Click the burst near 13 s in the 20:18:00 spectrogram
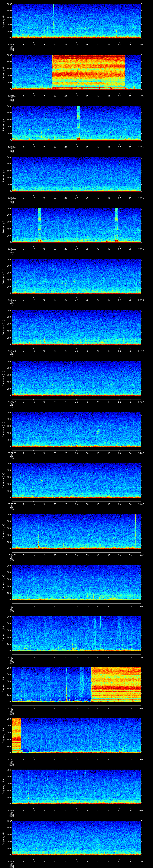 pos(39,225)
